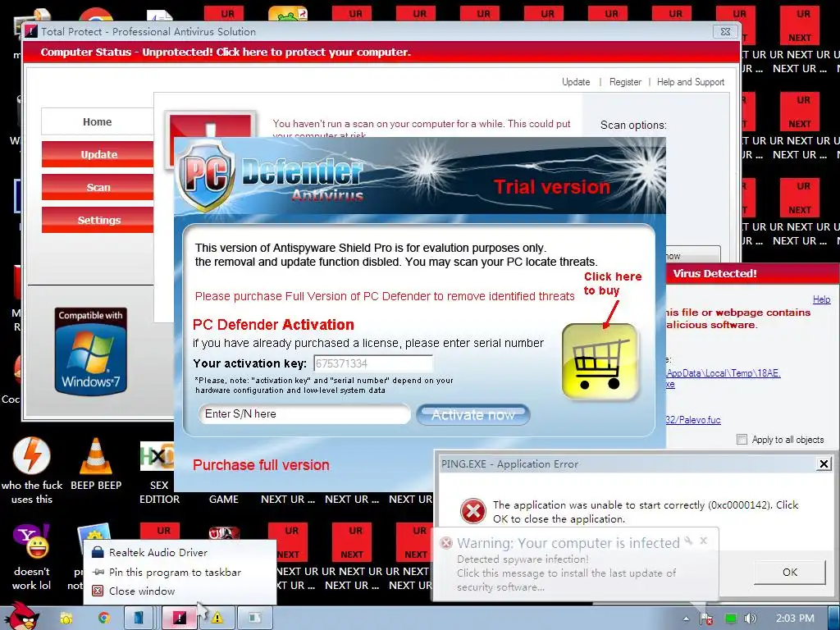Click Activate now button
The width and height of the screenshot is (840, 630).
coord(473,414)
